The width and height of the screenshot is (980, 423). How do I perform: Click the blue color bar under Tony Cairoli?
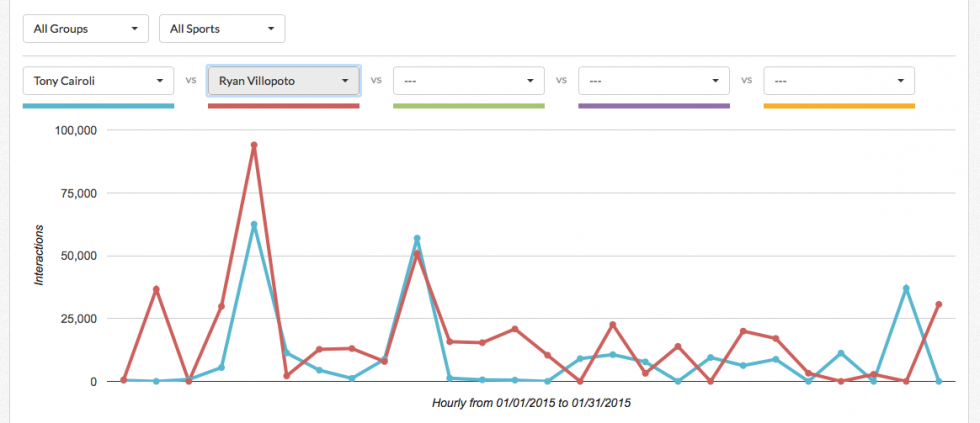point(98,105)
